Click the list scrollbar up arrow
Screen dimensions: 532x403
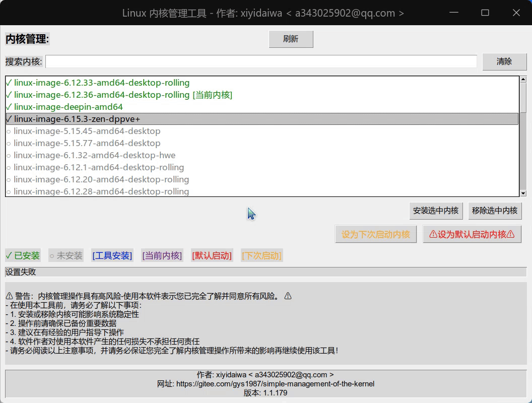tap(523, 80)
